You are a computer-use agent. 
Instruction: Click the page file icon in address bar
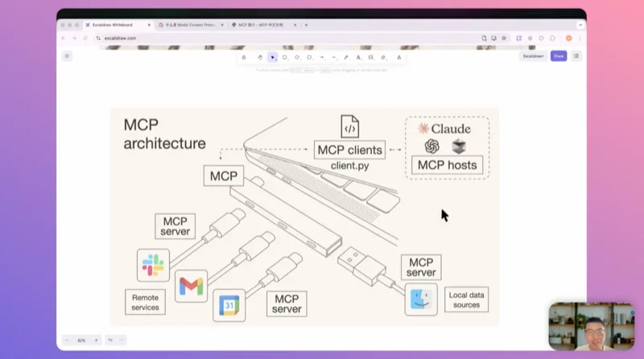(485, 38)
